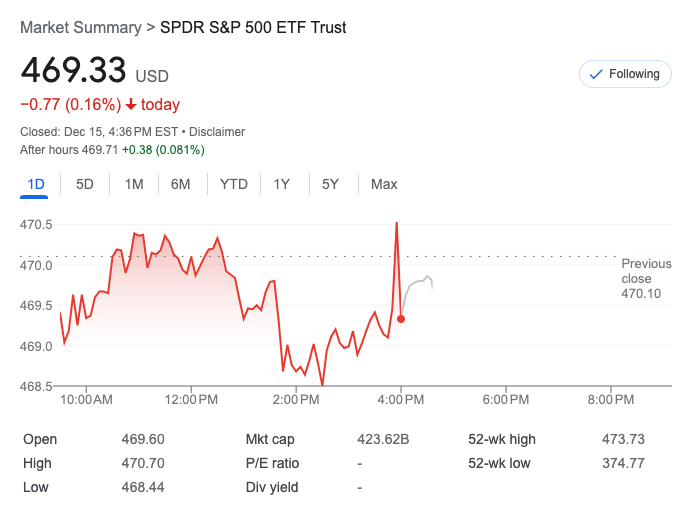
Task: Select the 1D time range tab
Action: pyautogui.click(x=36, y=184)
